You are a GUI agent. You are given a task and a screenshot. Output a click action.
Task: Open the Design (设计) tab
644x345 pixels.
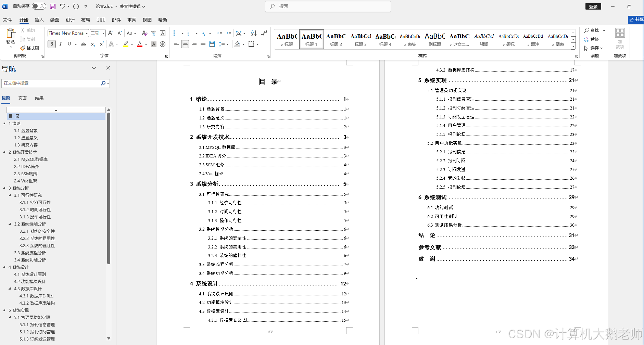[70, 20]
